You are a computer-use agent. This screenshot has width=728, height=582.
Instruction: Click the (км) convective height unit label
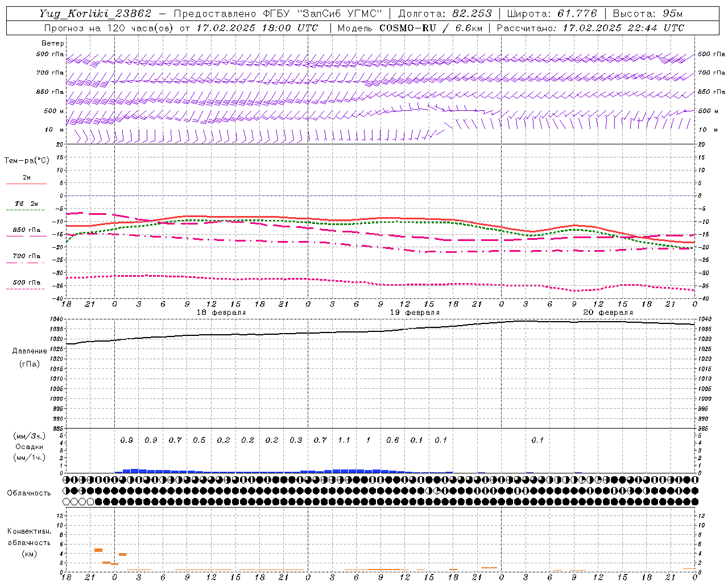pos(30,554)
